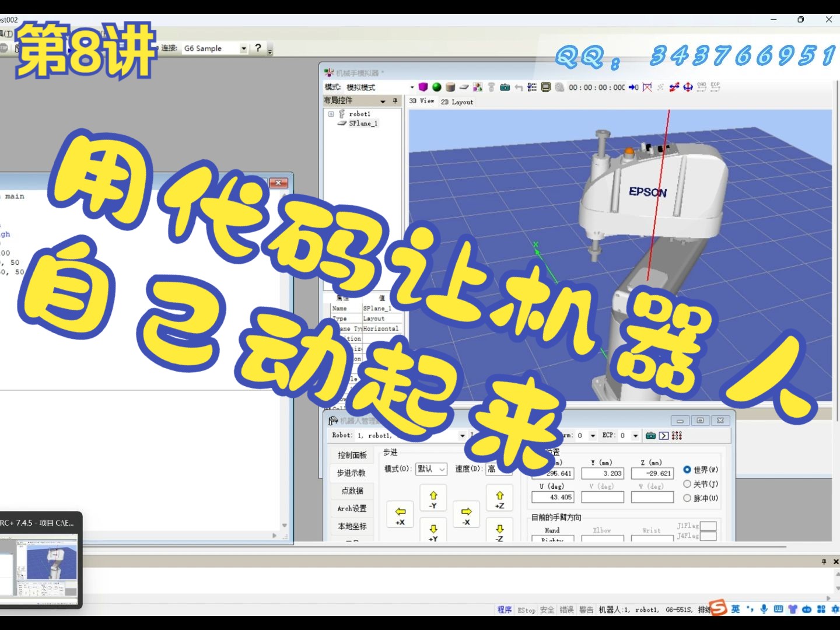The image size is (840, 630).
Task: Jog robot with the +Y arrow button
Action: click(433, 530)
